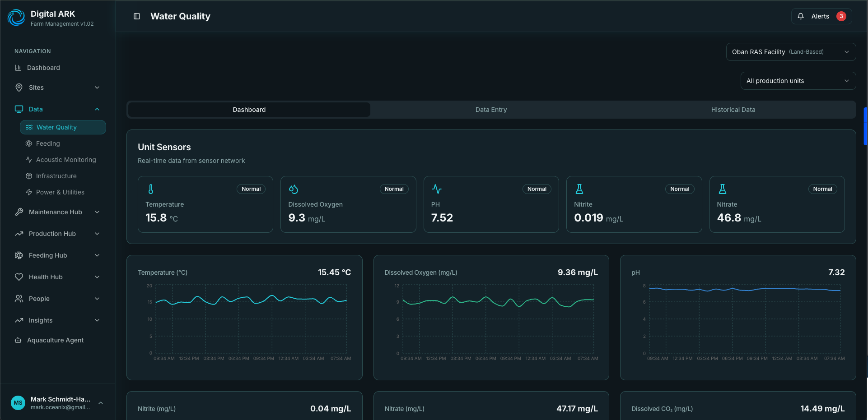This screenshot has width=868, height=420.
Task: Click the Normal badge on PH card
Action: tap(537, 189)
